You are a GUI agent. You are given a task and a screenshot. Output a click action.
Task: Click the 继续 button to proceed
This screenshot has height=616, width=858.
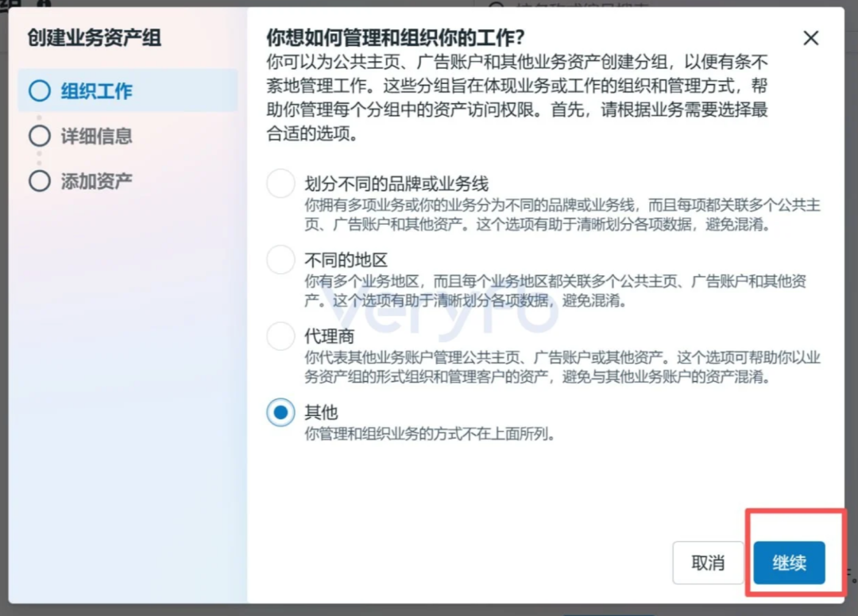[x=789, y=562]
